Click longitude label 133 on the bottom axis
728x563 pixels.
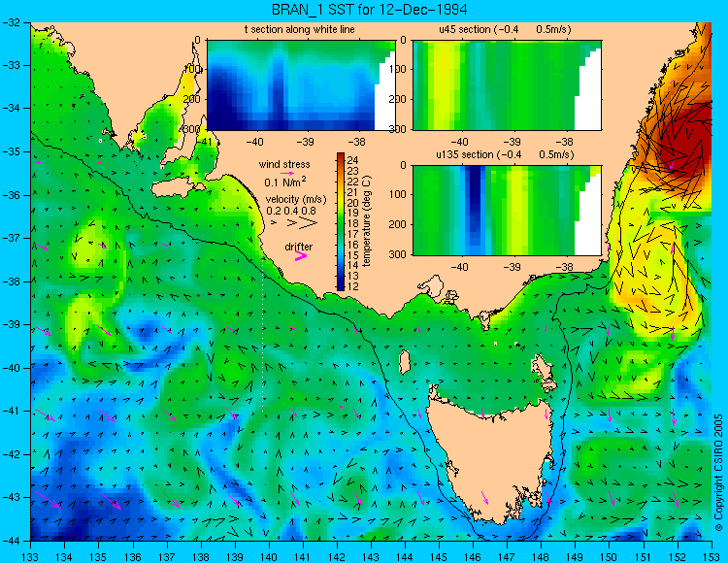(31, 556)
